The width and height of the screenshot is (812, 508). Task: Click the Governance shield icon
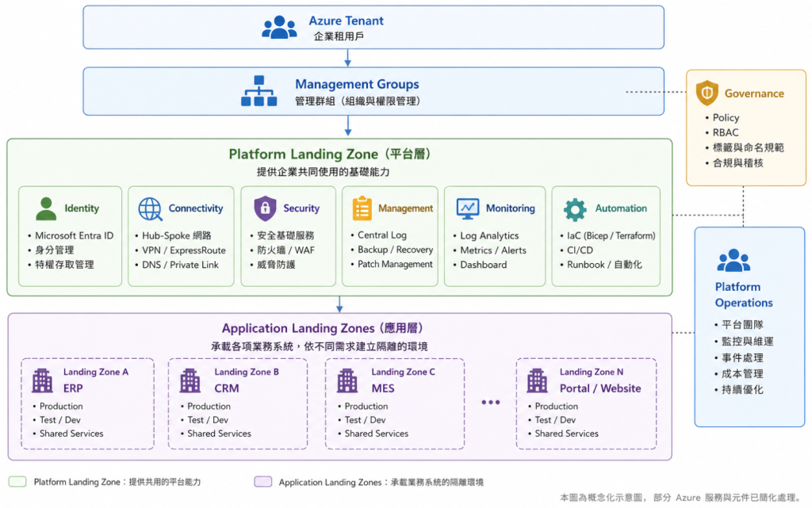(x=707, y=93)
